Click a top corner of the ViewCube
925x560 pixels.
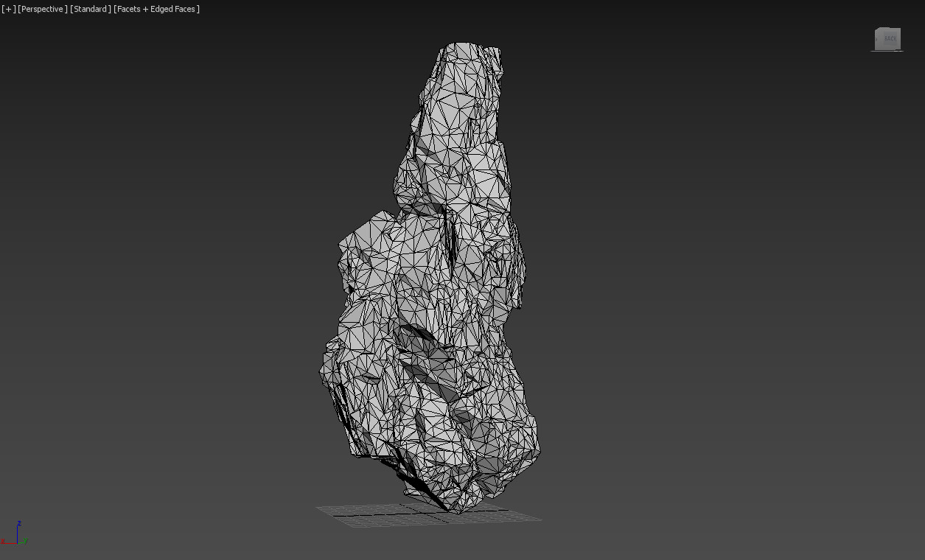tap(877, 29)
